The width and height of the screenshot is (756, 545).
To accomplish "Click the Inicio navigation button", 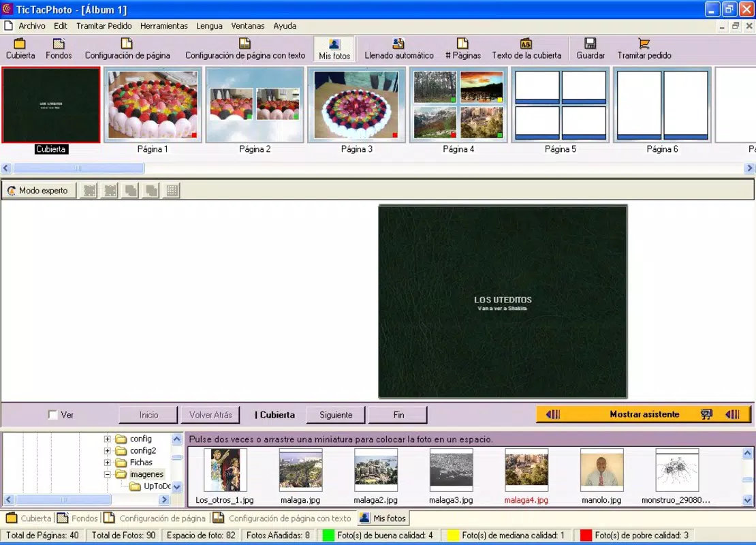I will click(148, 415).
